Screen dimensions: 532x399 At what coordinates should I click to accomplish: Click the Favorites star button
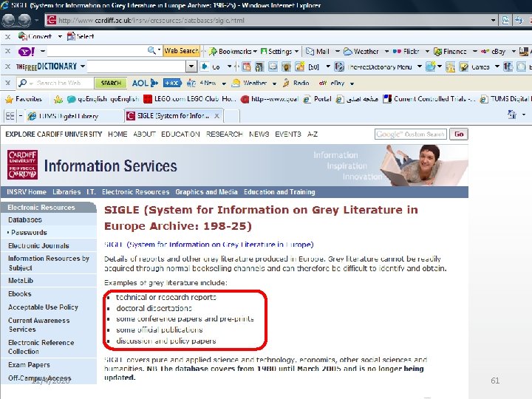pos(24,99)
